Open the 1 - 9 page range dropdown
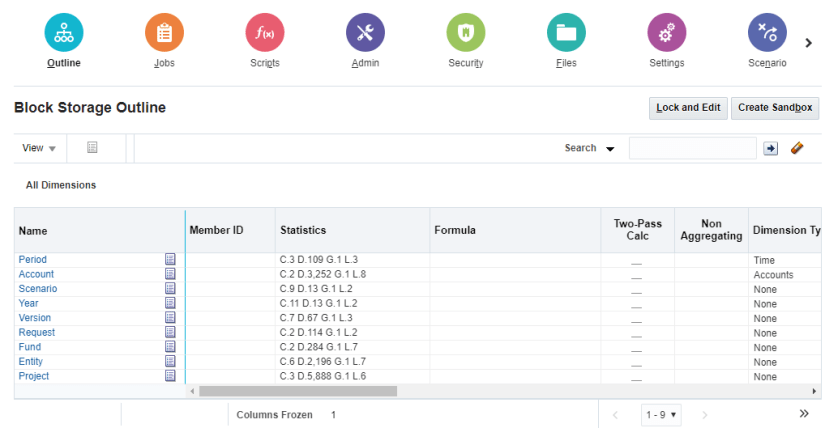The width and height of the screenshot is (825, 428). [x=662, y=414]
